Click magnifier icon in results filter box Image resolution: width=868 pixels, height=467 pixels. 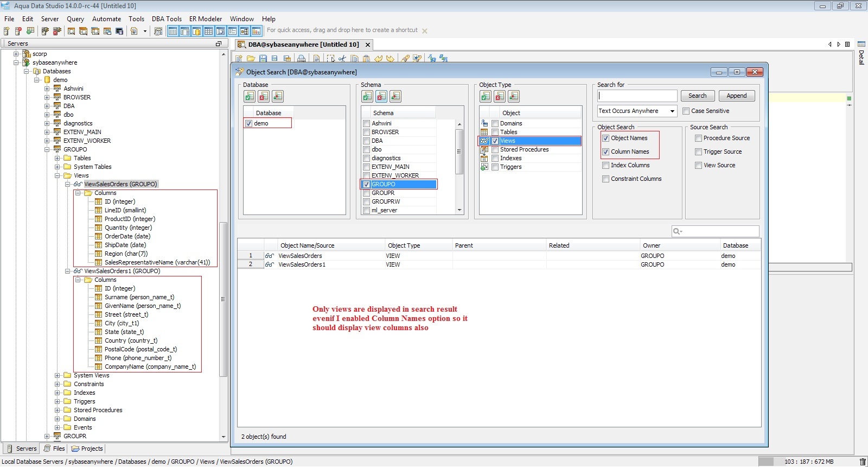coord(678,231)
